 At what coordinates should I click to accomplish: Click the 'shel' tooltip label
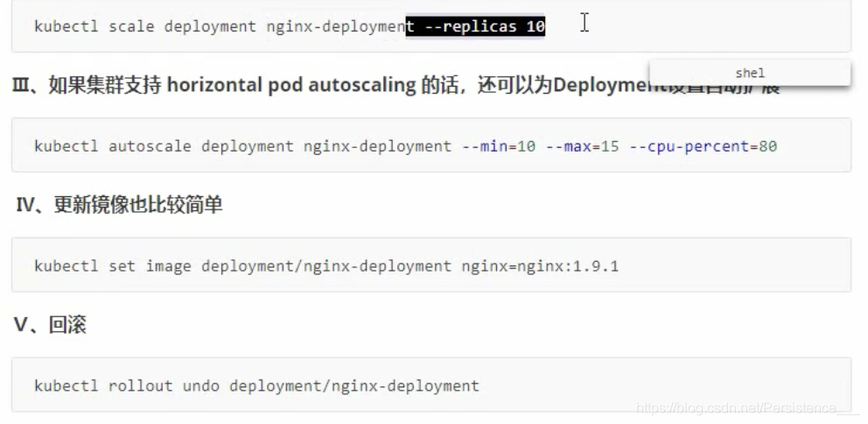click(750, 74)
